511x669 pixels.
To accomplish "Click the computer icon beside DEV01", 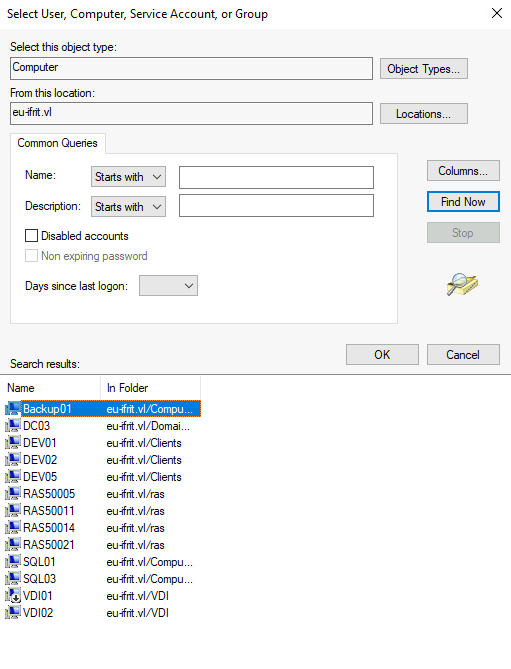I will click(x=13, y=443).
